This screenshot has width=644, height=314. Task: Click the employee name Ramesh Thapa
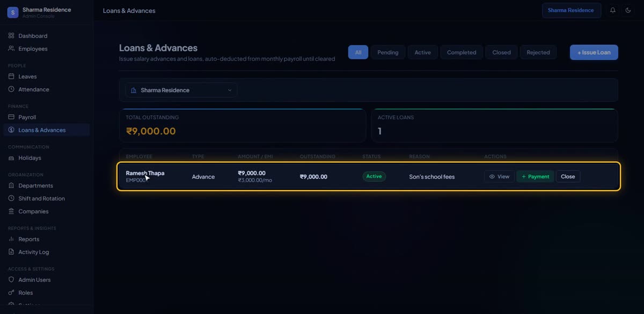tap(145, 173)
